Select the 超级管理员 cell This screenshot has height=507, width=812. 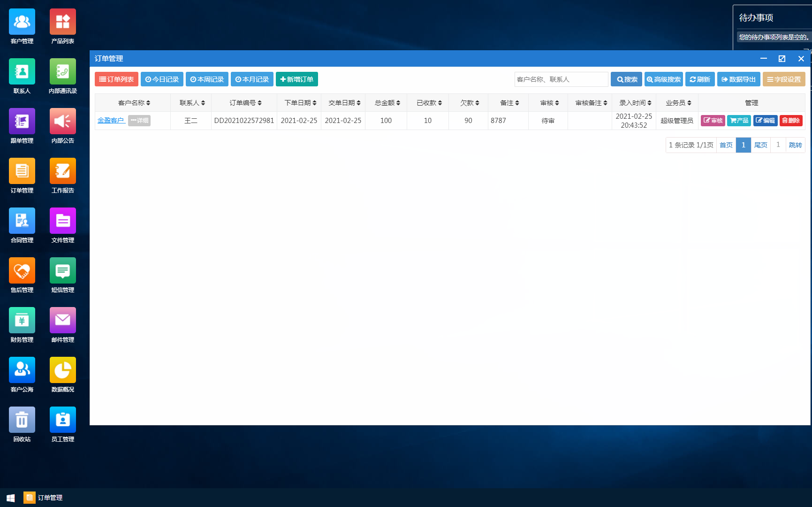pos(677,121)
